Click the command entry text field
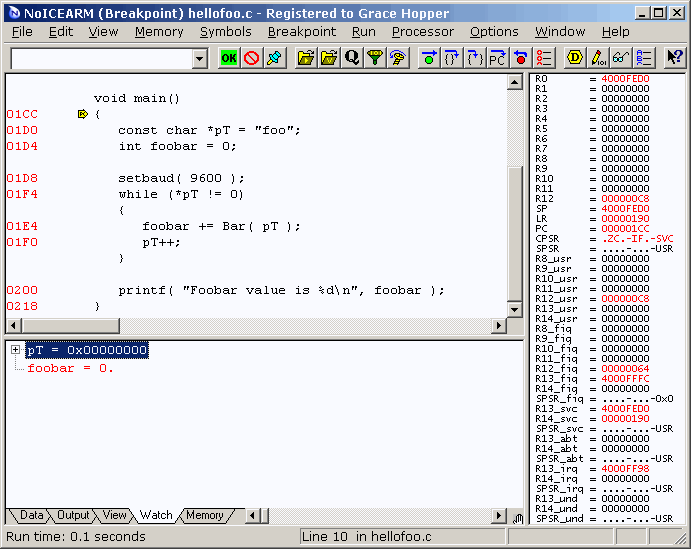Image resolution: width=691 pixels, height=549 pixels. [x=102, y=58]
